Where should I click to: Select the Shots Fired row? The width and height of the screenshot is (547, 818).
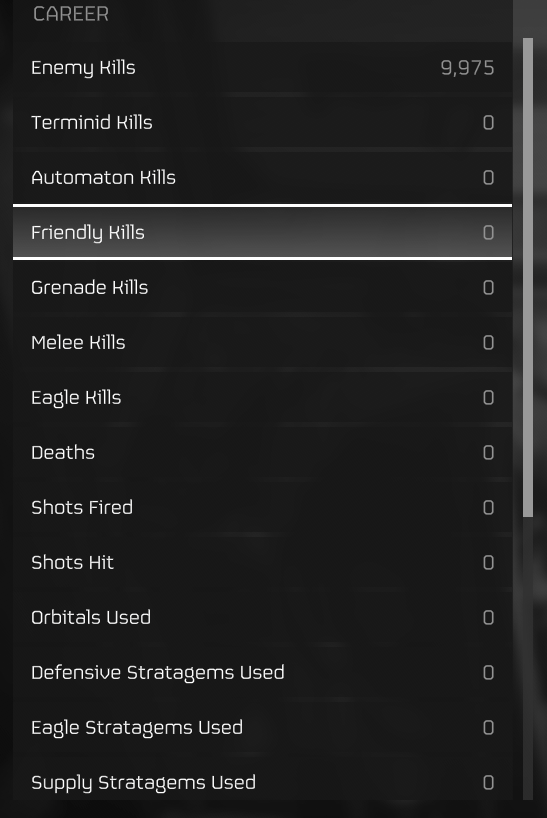262,508
